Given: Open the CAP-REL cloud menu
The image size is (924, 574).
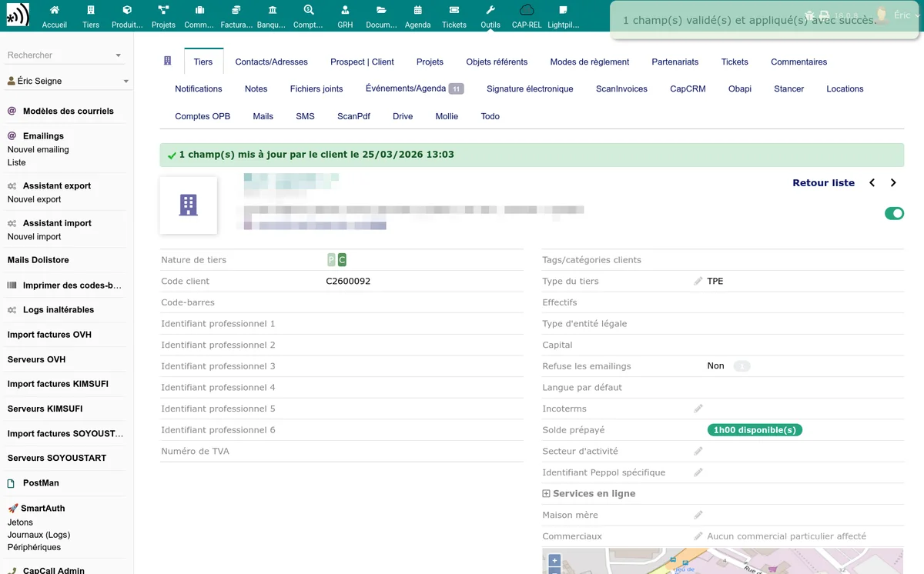Looking at the screenshot, I should 527,16.
